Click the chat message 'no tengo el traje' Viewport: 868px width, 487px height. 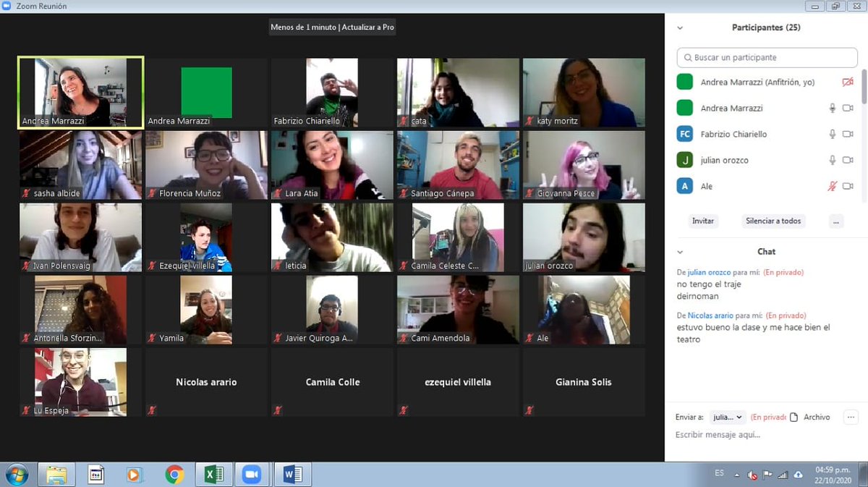click(x=708, y=284)
